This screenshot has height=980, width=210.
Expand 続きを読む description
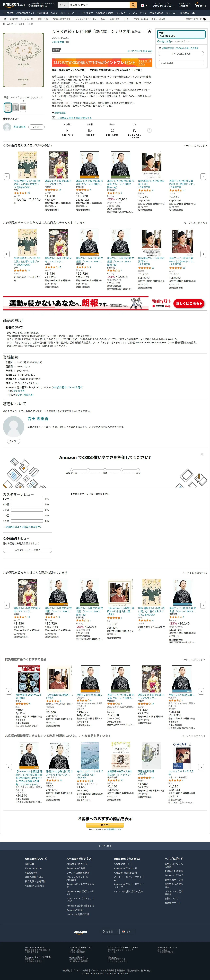click(x=59, y=113)
